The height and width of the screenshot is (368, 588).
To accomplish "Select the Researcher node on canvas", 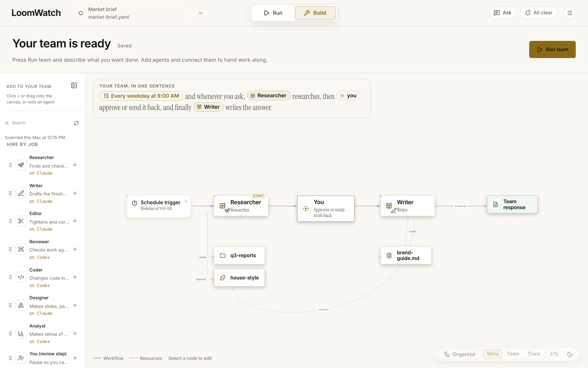I will [241, 206].
